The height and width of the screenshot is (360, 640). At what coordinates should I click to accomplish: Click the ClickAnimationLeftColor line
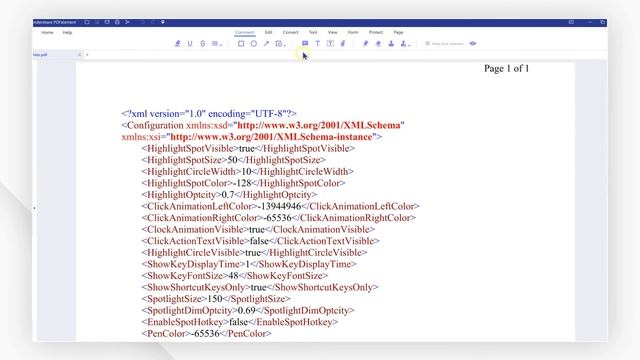[x=280, y=206]
